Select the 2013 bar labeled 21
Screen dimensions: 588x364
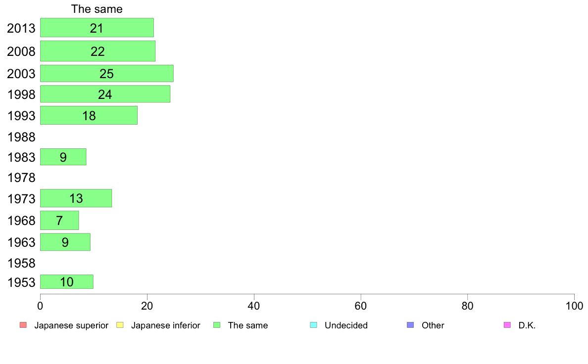click(97, 28)
